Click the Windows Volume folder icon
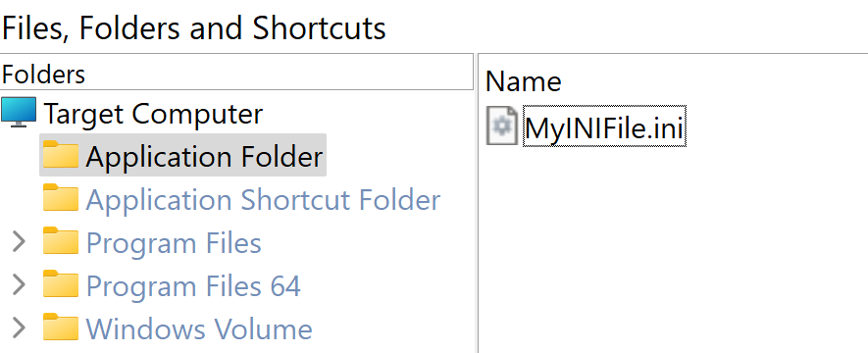The width and height of the screenshot is (868, 353). [61, 327]
